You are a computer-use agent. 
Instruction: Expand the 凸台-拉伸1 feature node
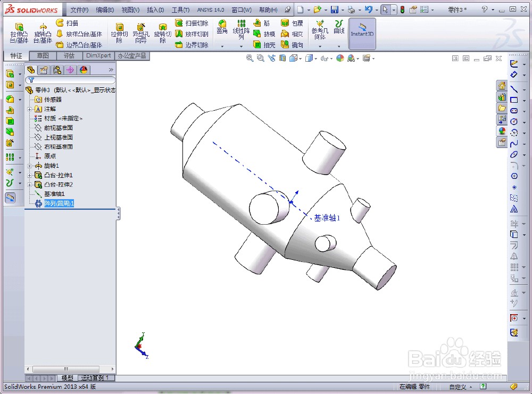30,175
